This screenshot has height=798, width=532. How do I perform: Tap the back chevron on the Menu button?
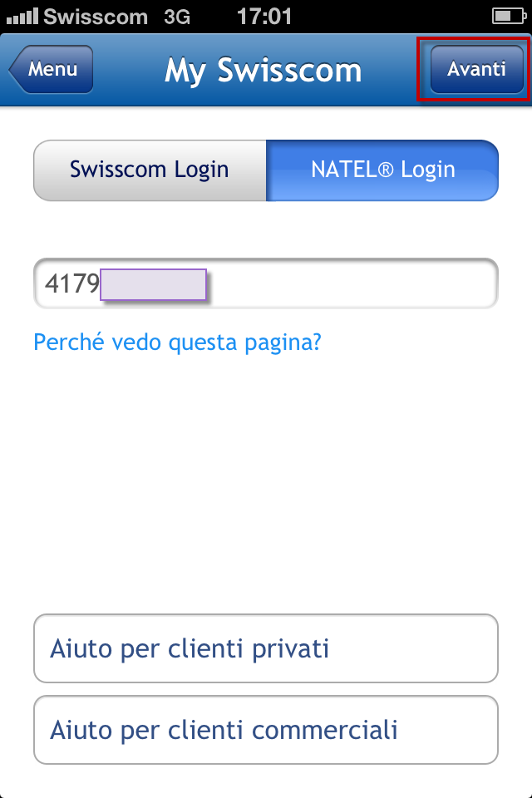point(18,70)
